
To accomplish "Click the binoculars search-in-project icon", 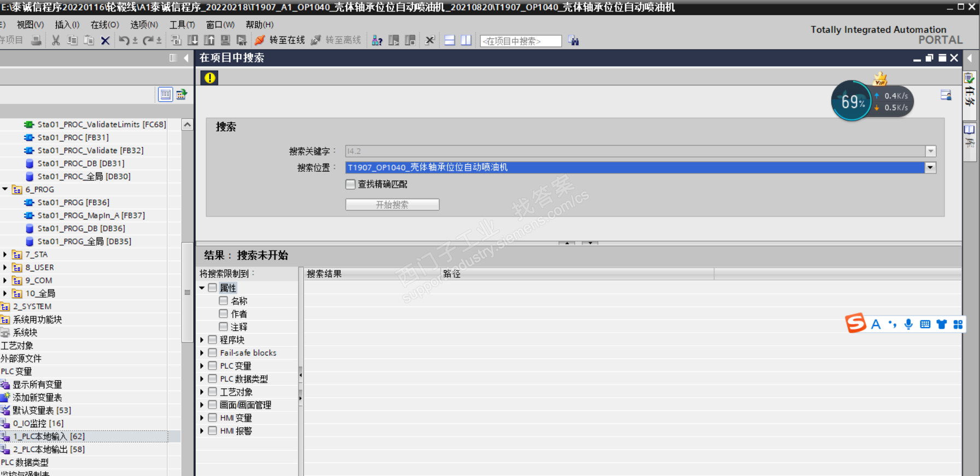I will (574, 40).
